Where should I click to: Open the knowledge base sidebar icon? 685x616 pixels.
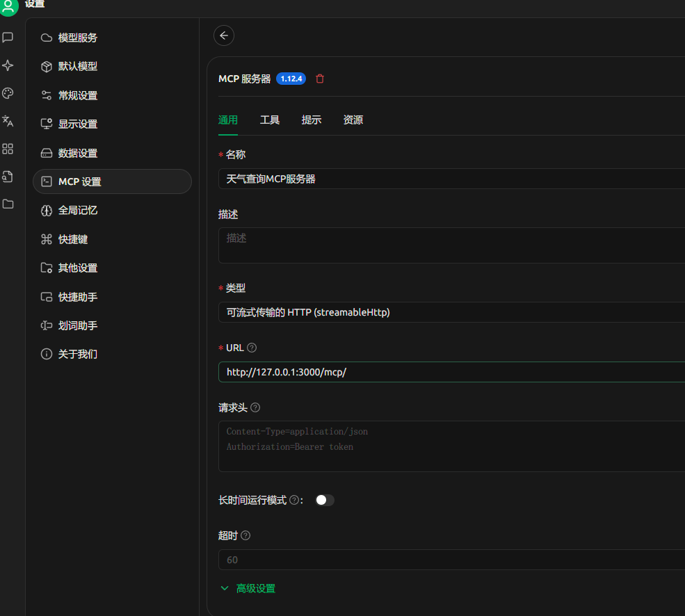click(x=8, y=177)
